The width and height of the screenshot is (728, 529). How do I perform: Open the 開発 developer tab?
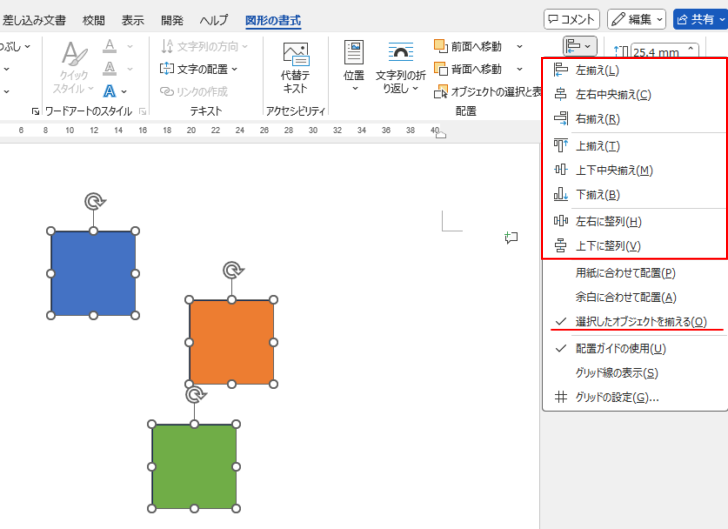pos(172,20)
